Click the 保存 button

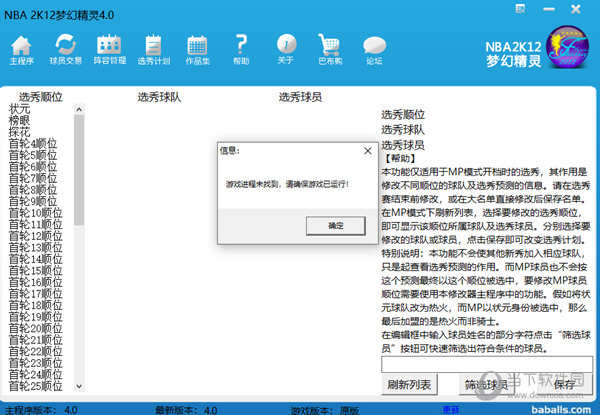[x=564, y=384]
